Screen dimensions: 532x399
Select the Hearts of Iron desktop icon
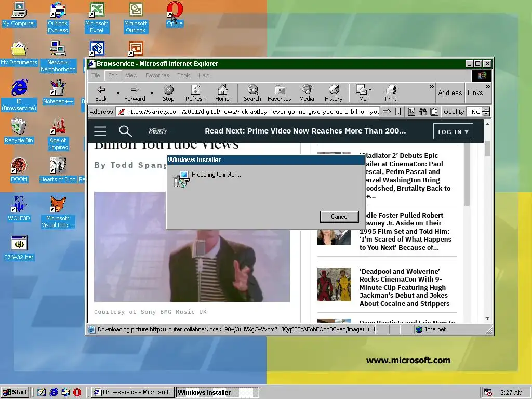[58, 170]
